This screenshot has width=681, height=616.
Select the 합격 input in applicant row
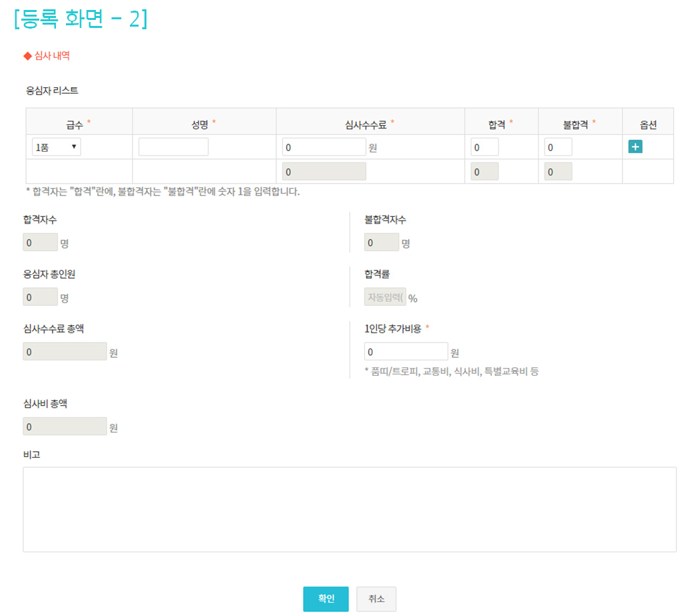pyautogui.click(x=484, y=147)
